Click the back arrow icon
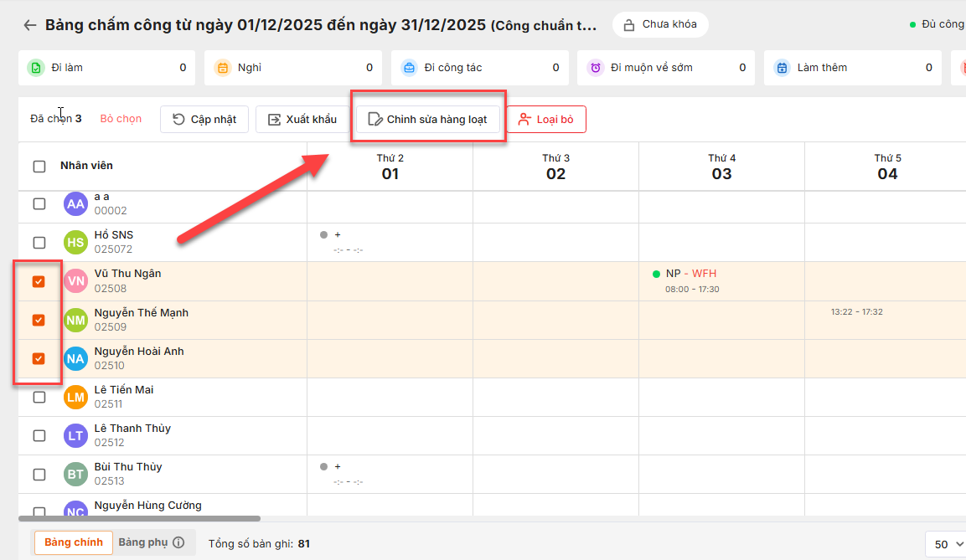 pos(30,25)
